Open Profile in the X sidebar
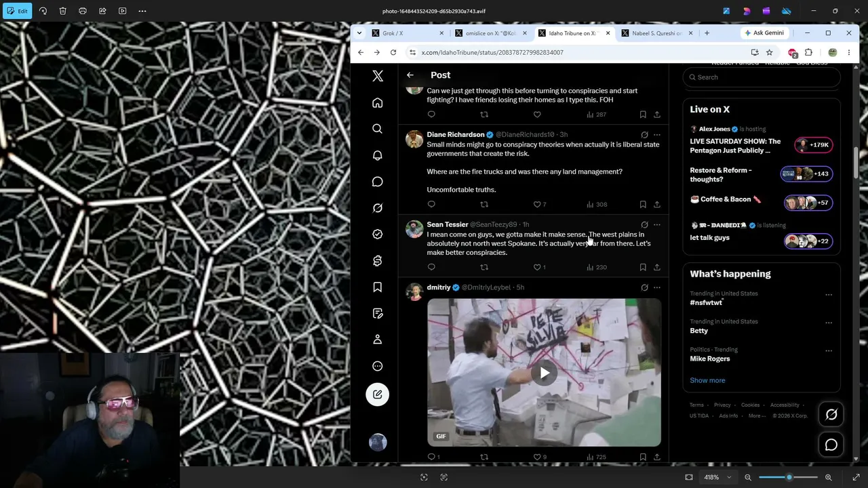 378,340
